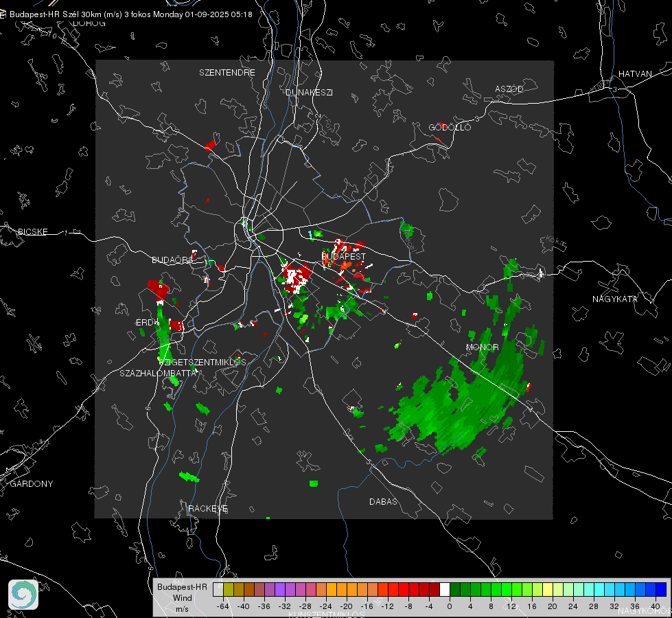This screenshot has height=618, width=672.
Task: Click the 0 legend value
Action: click(450, 607)
